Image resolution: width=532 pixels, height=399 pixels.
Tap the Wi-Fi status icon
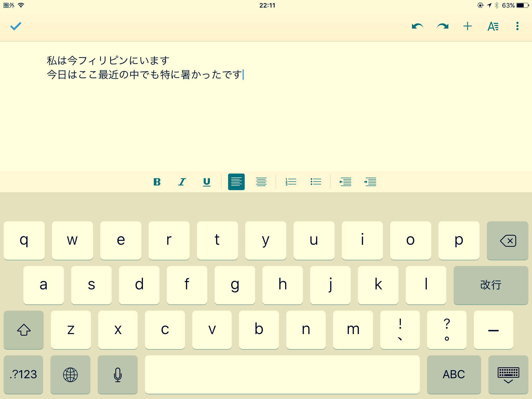pos(21,5)
